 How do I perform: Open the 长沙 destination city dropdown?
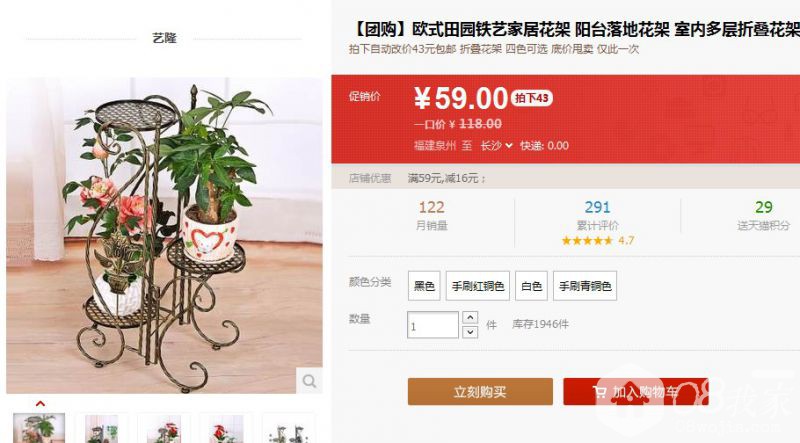point(496,145)
